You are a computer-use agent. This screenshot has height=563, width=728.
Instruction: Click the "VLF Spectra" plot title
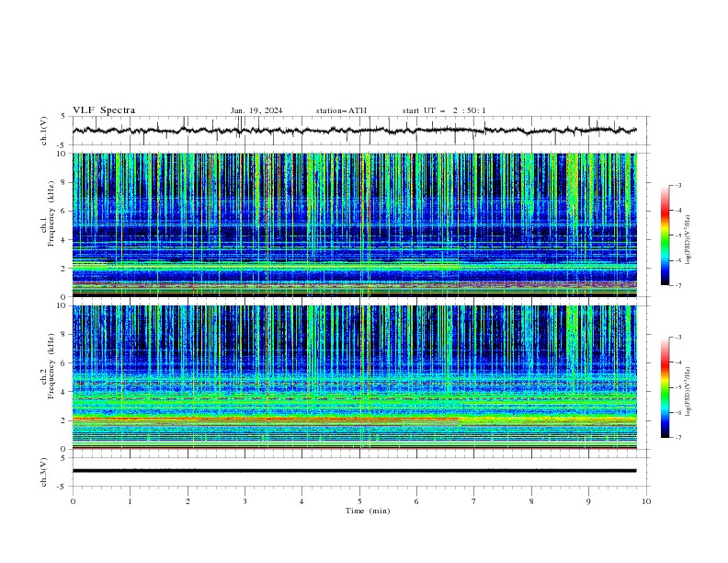pos(104,110)
